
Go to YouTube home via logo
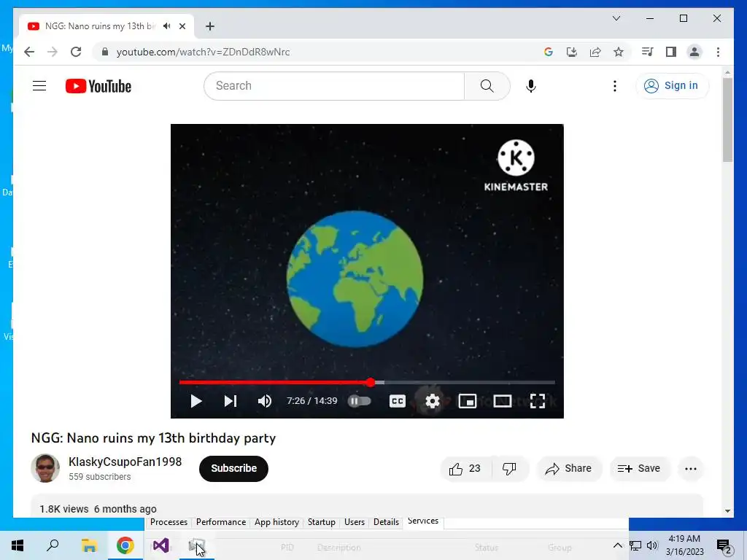(98, 86)
